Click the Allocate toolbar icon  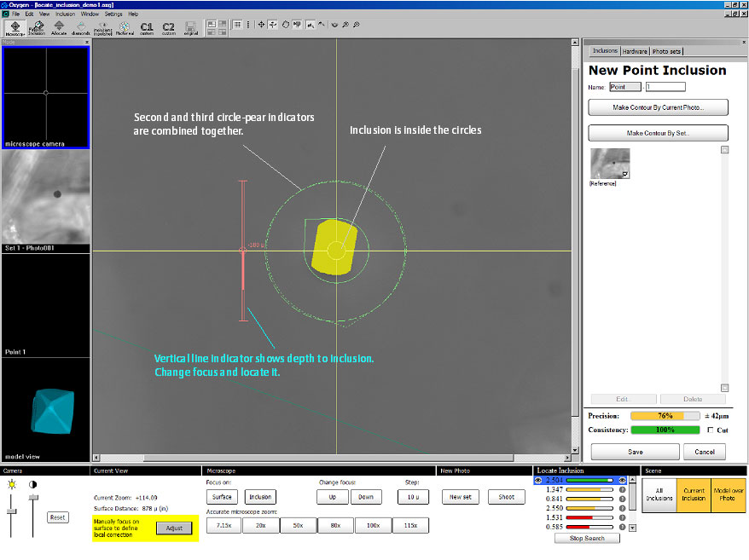59,27
